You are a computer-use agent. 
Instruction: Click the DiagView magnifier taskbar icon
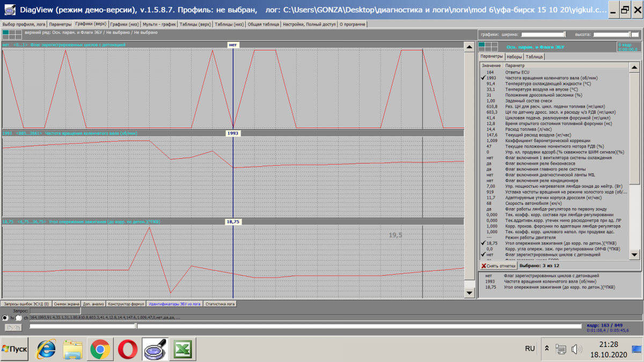click(155, 349)
